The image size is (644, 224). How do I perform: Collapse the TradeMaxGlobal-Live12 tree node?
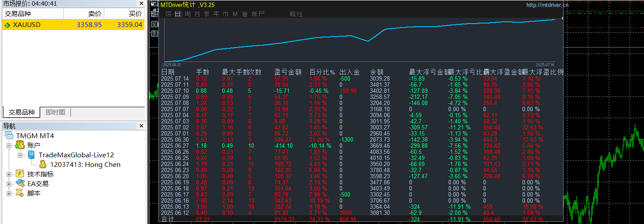point(20,155)
